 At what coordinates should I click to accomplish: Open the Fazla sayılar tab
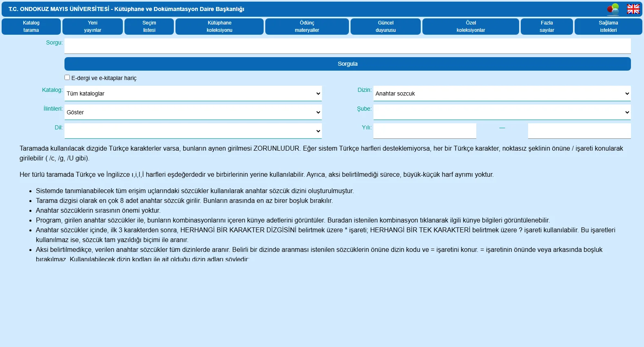coord(547,27)
